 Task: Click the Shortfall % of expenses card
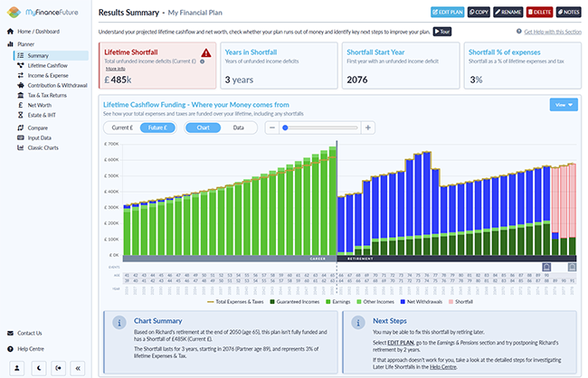523,66
